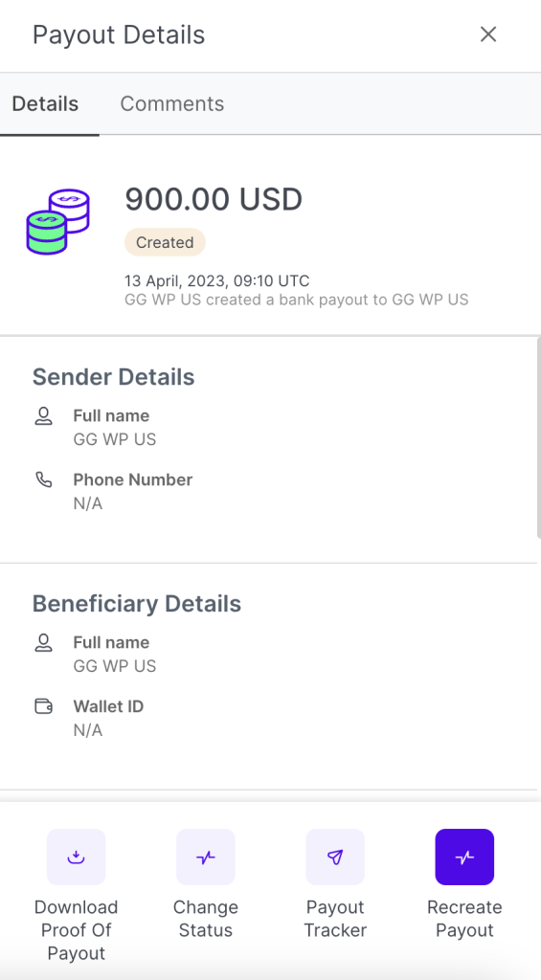Click the purple Recreate Payout icon

coord(464,857)
